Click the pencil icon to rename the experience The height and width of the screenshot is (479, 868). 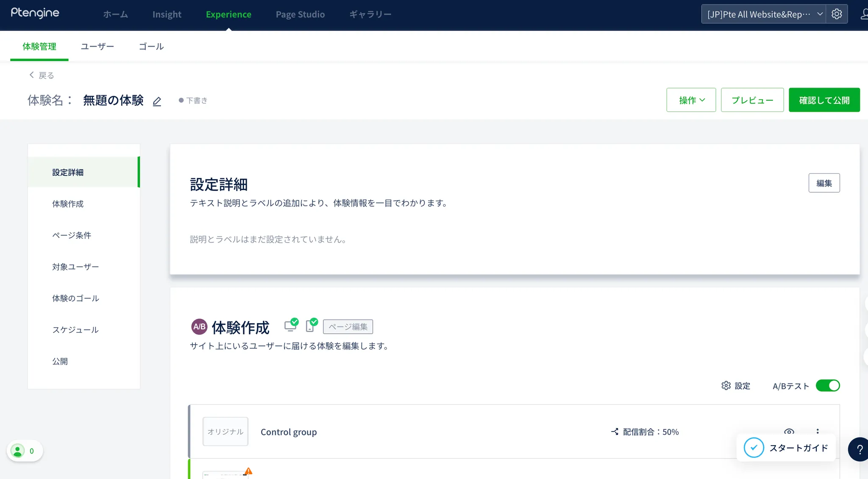(157, 101)
